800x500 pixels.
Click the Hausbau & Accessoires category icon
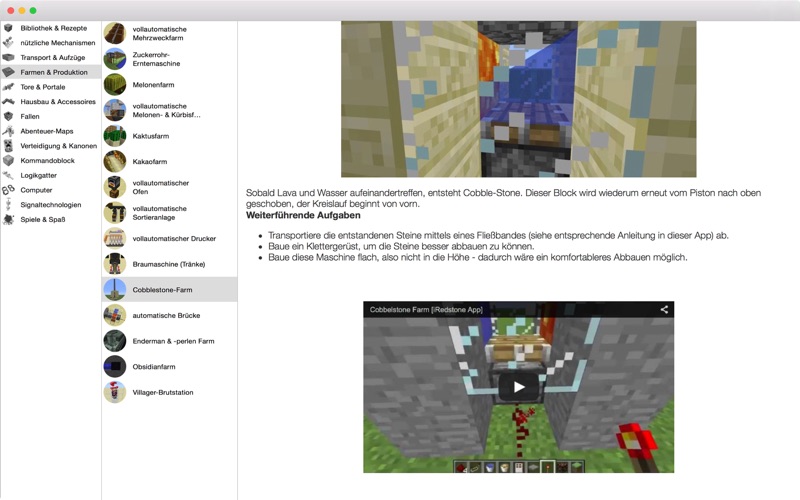(x=8, y=102)
